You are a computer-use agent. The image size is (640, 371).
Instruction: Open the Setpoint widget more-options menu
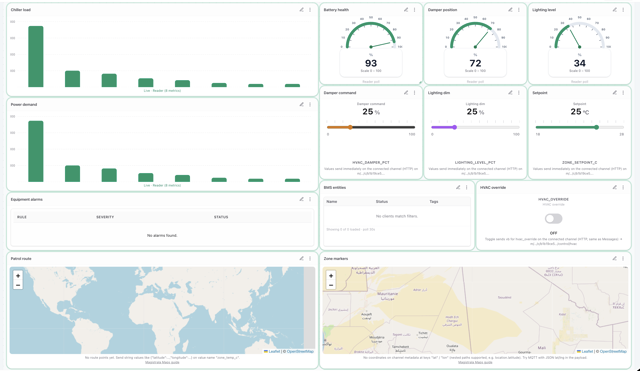point(623,93)
